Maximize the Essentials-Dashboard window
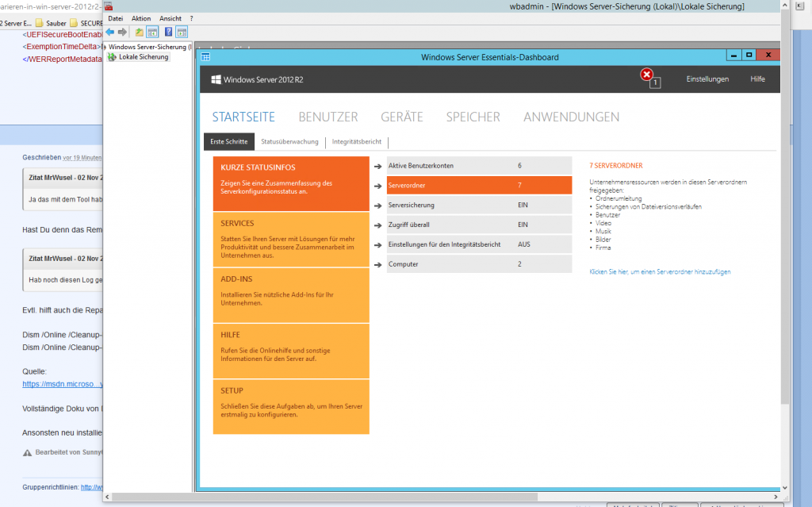This screenshot has height=507, width=812. coord(749,55)
